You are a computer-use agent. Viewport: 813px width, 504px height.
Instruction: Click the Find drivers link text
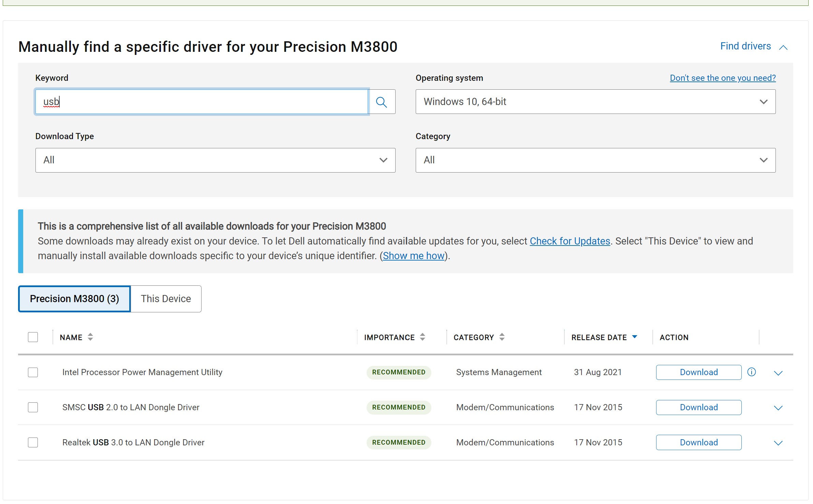[x=745, y=46]
